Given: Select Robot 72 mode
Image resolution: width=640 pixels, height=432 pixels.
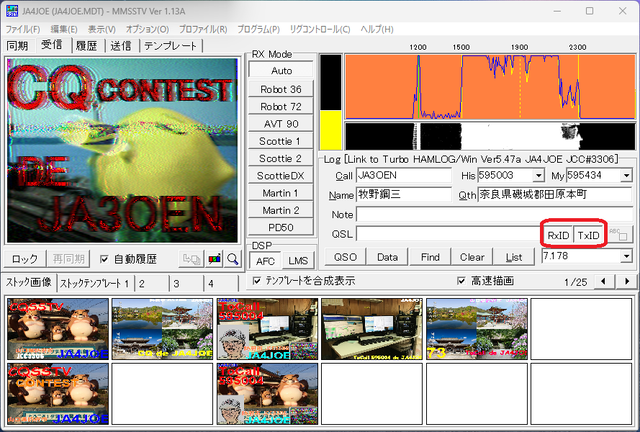Looking at the screenshot, I should coord(281,107).
